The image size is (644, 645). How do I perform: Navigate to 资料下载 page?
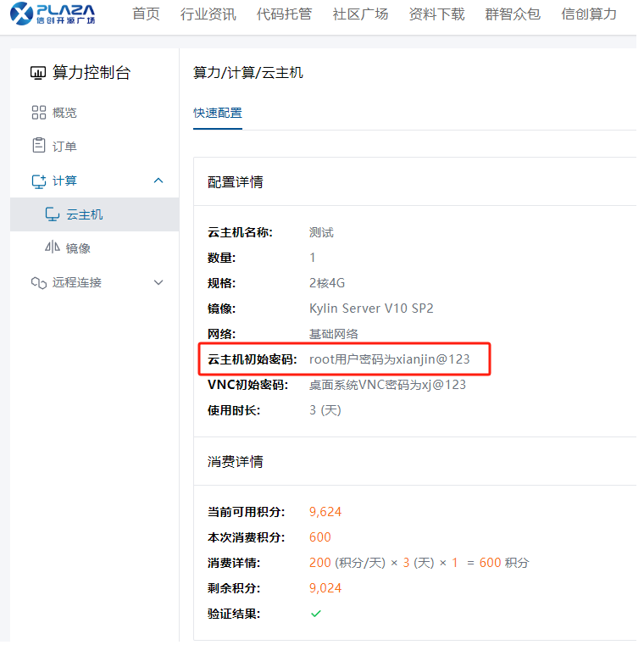[x=436, y=14]
